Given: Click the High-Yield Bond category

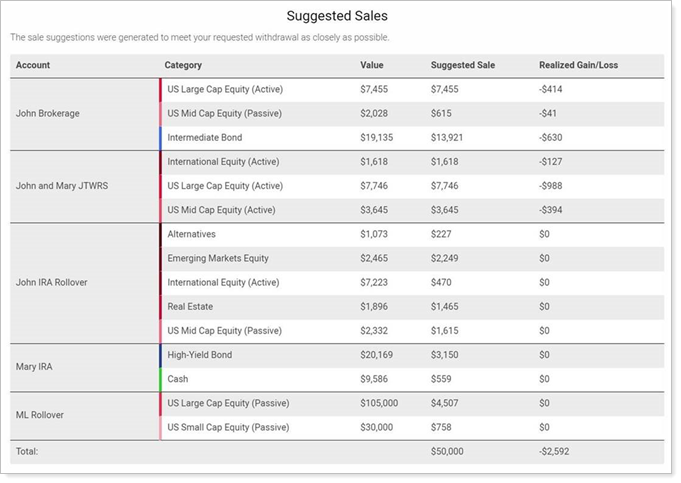Looking at the screenshot, I should (201, 355).
